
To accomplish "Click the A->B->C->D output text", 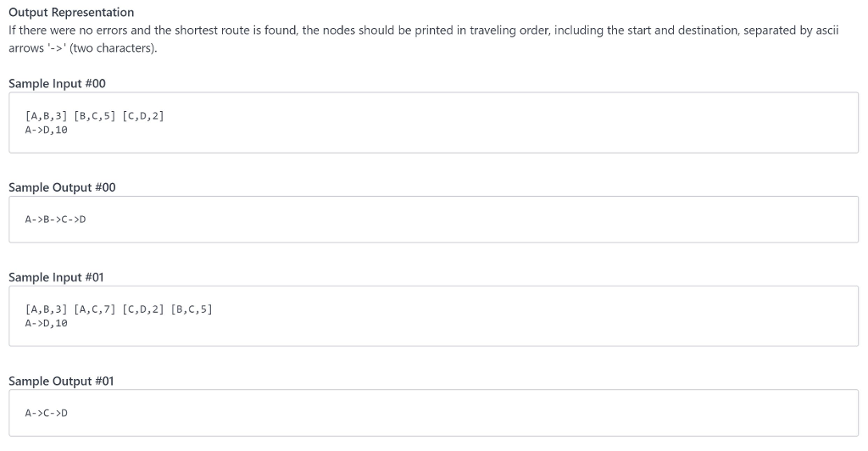I will (55, 220).
